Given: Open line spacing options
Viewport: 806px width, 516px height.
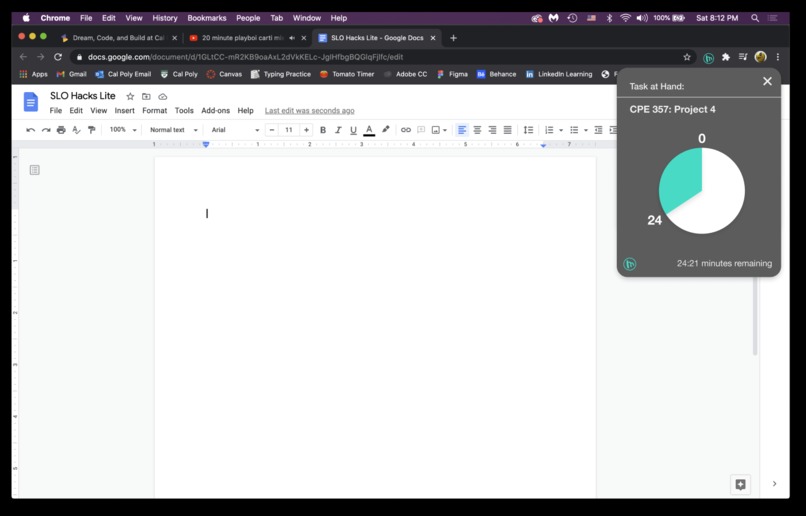Looking at the screenshot, I should (528, 130).
